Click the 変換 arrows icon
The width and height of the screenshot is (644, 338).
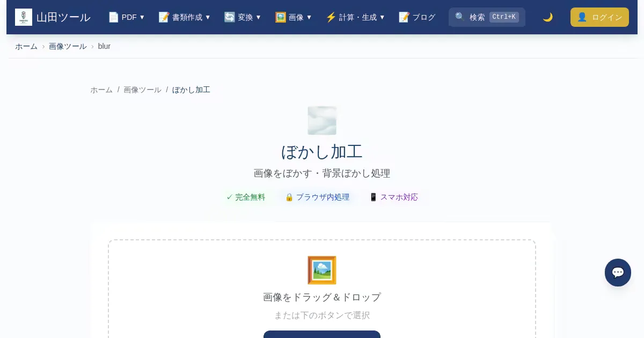pyautogui.click(x=230, y=17)
